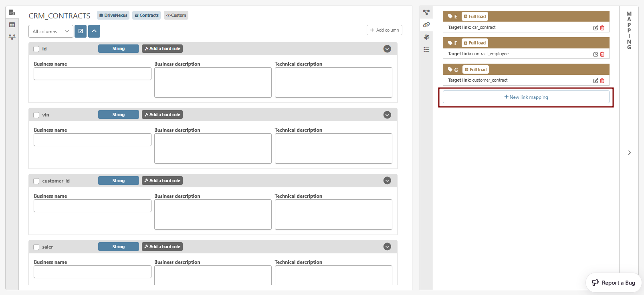Image resolution: width=644 pixels, height=295 pixels.
Task: Click the Add column button
Action: [384, 30]
